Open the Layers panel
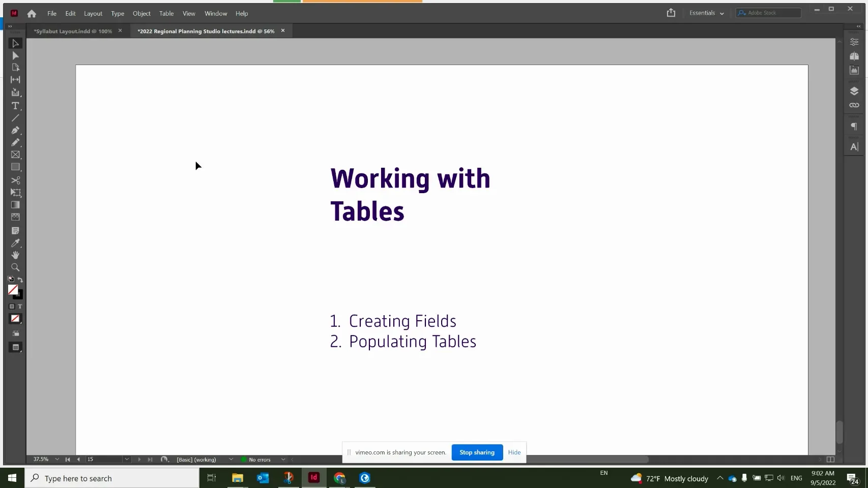Viewport: 868px width, 488px height. pos(854,90)
